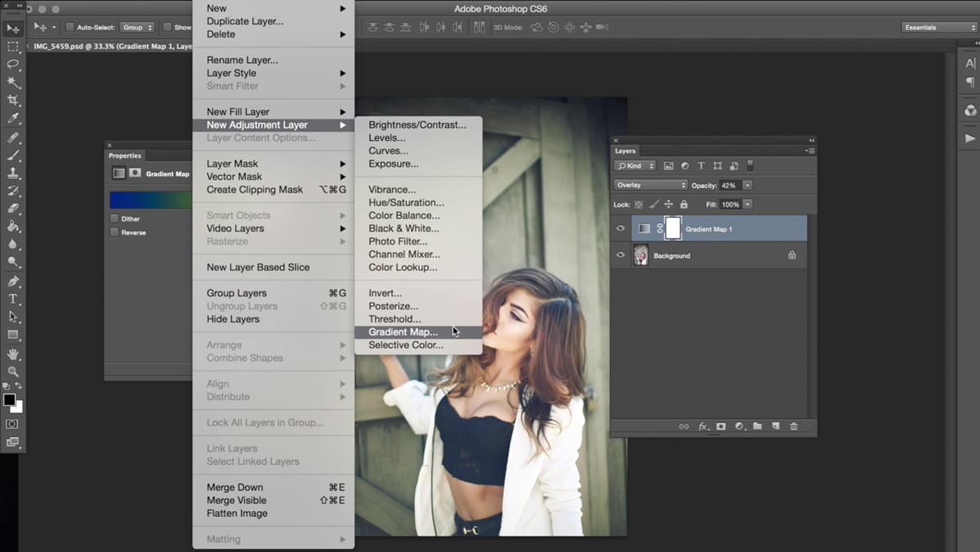Select the Lasso tool
Image resolution: width=980 pixels, height=552 pixels.
point(13,65)
